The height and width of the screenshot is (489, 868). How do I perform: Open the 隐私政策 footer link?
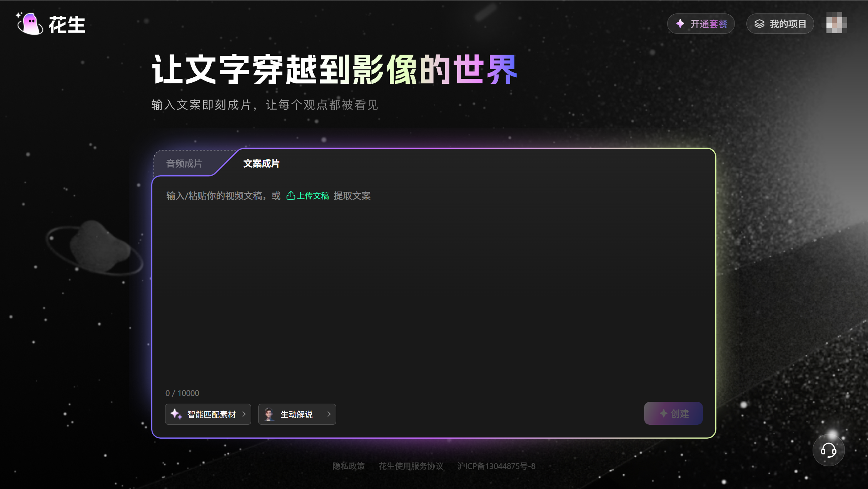tap(349, 466)
